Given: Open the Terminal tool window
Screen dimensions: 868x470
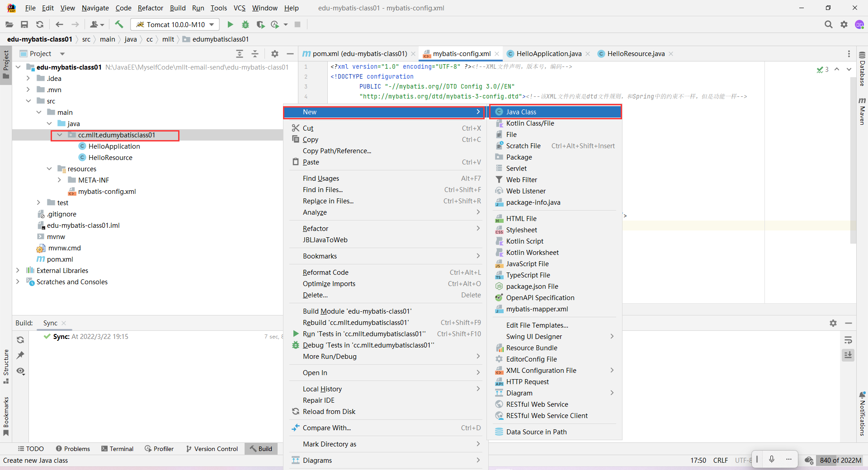Looking at the screenshot, I should click(117, 449).
